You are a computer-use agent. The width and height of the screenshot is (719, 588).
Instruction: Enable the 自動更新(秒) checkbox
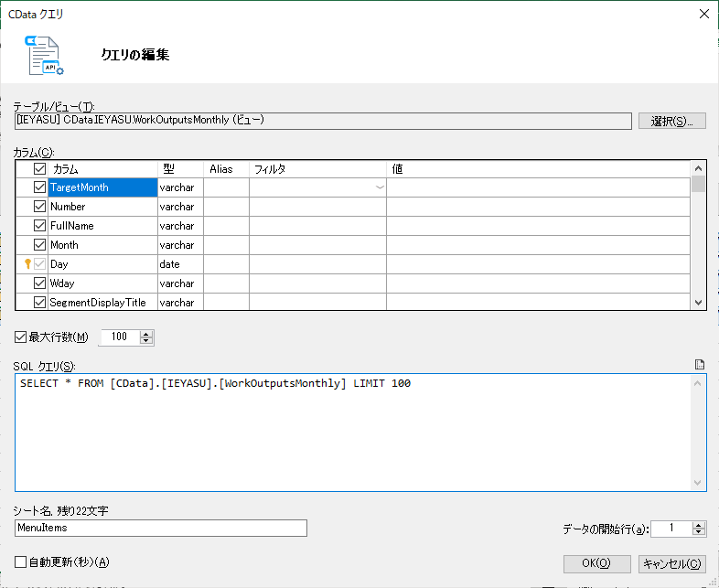[20, 561]
